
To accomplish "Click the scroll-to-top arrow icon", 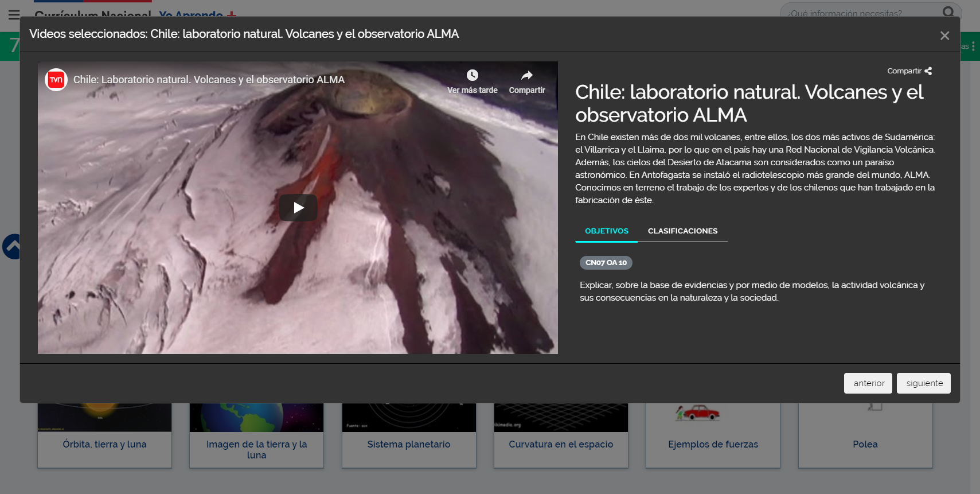I will point(11,247).
